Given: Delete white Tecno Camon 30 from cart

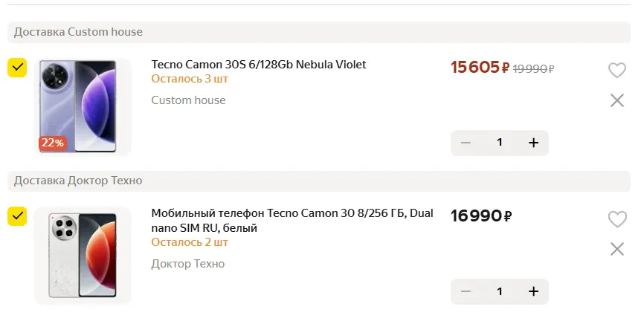Looking at the screenshot, I should tap(616, 249).
